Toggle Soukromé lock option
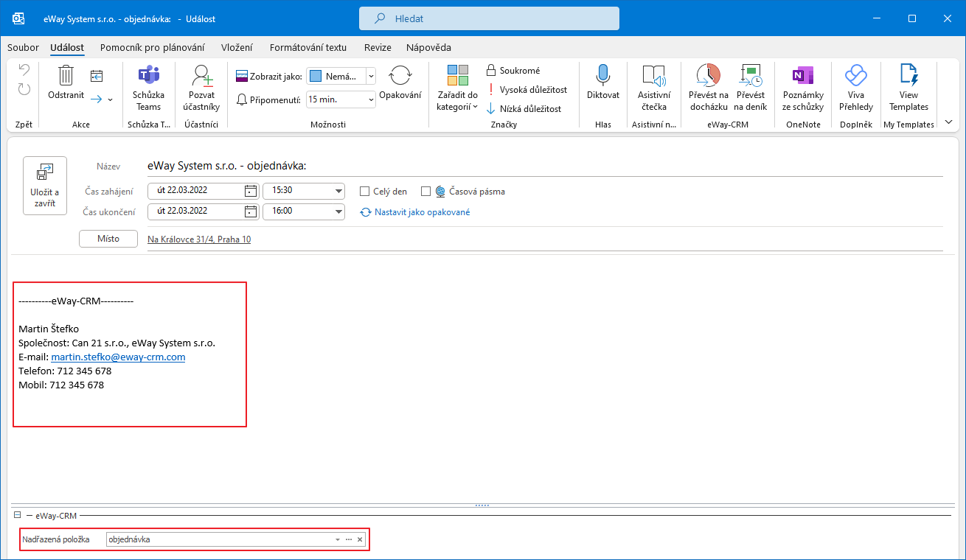This screenshot has width=966, height=560. [x=513, y=71]
